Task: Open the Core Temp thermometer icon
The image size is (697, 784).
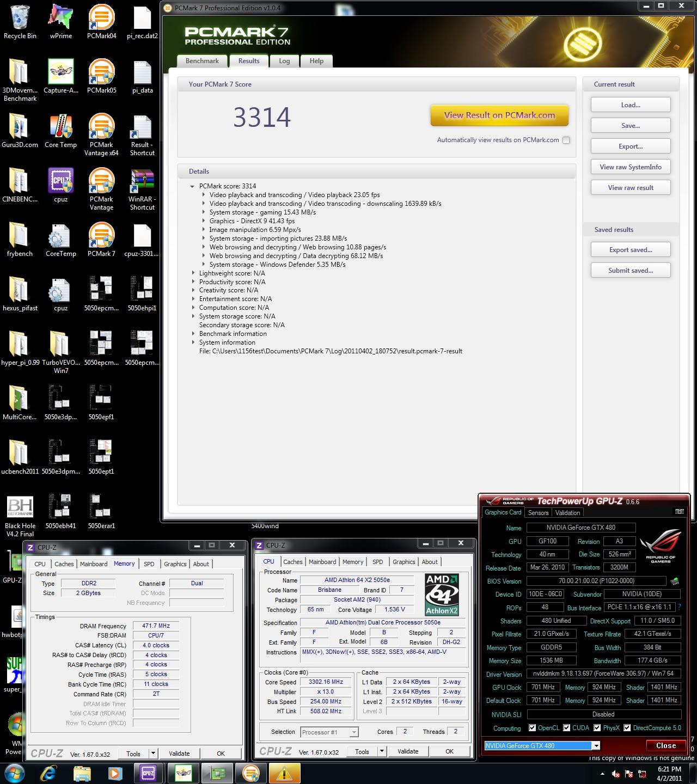Action: (61, 131)
